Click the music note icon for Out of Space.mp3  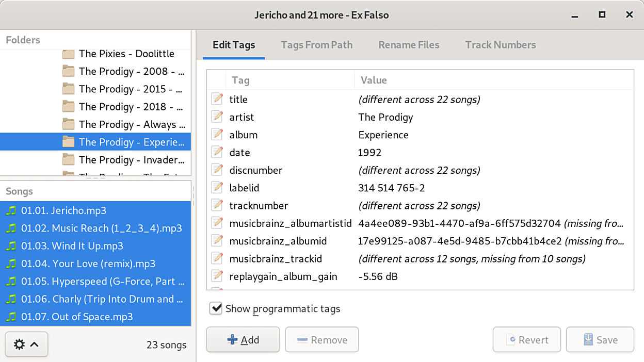tap(11, 317)
